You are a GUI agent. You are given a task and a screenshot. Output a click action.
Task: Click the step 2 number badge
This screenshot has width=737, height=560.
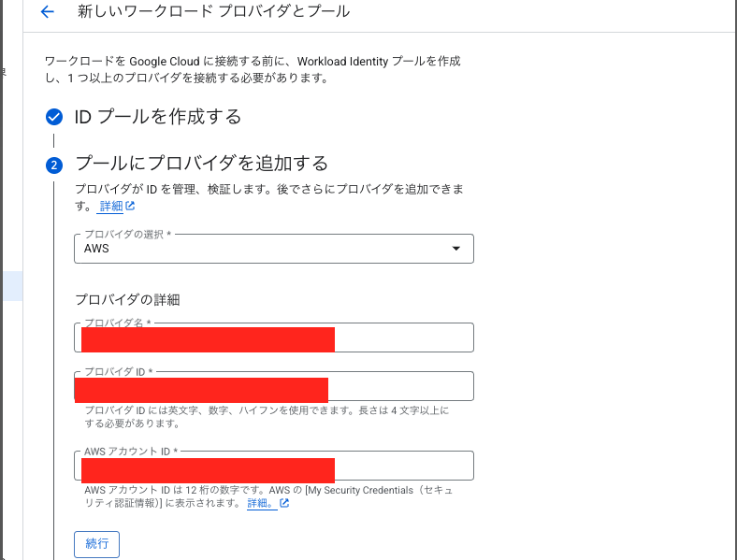[54, 165]
